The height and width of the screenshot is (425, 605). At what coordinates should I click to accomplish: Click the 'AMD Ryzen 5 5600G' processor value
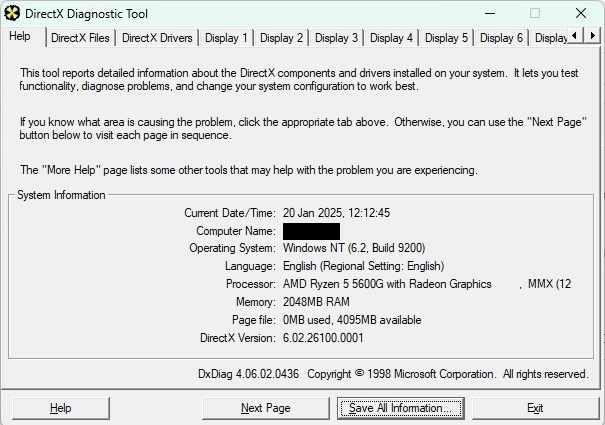click(427, 284)
